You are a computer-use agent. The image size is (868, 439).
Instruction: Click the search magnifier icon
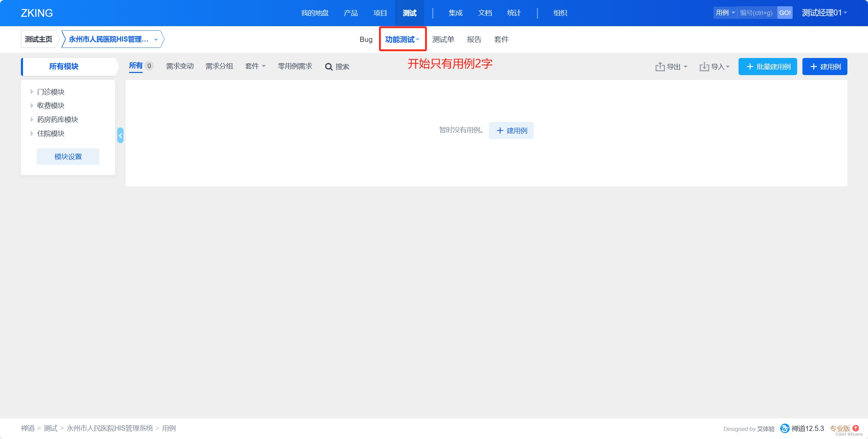pos(328,67)
